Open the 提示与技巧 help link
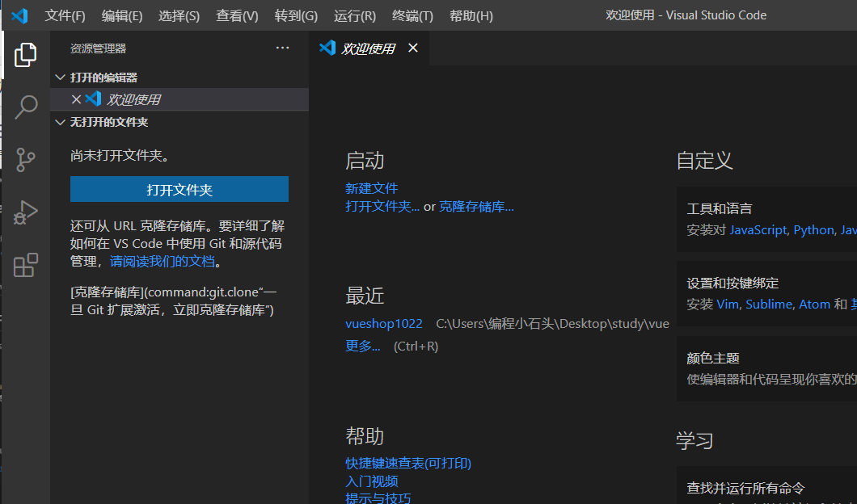857x504 pixels. click(x=378, y=498)
